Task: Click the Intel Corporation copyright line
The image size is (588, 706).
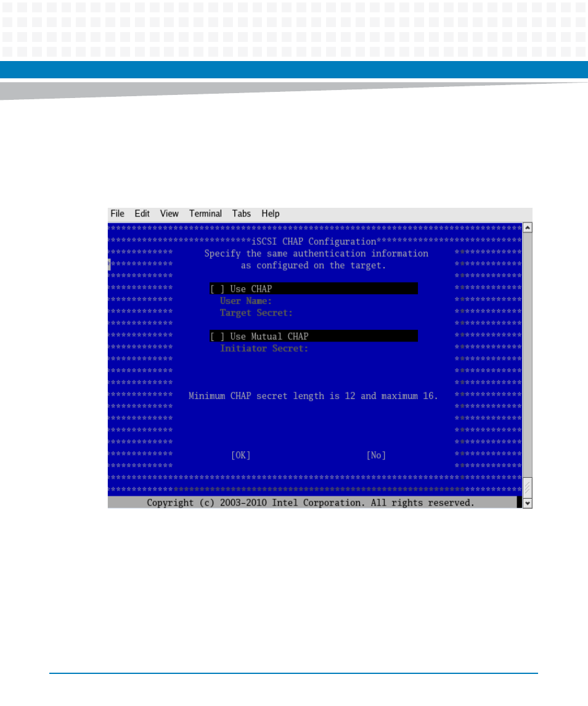Action: (x=311, y=503)
